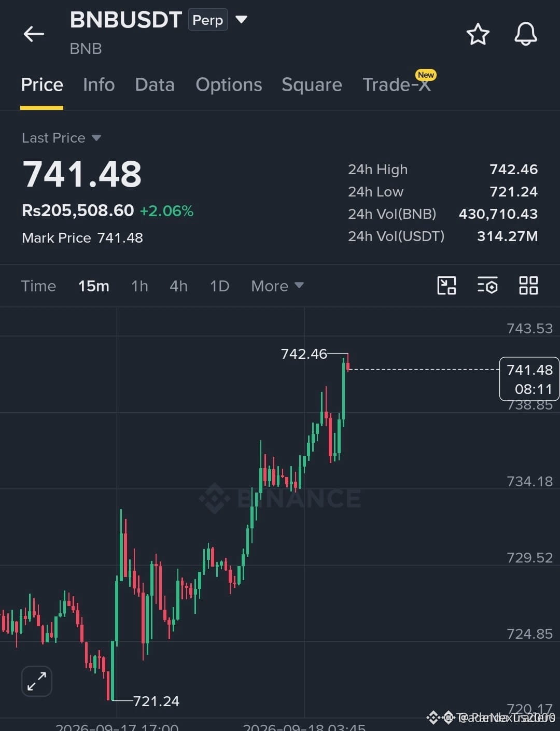
Task: Open chart drawing tools icon
Action: coord(446,285)
